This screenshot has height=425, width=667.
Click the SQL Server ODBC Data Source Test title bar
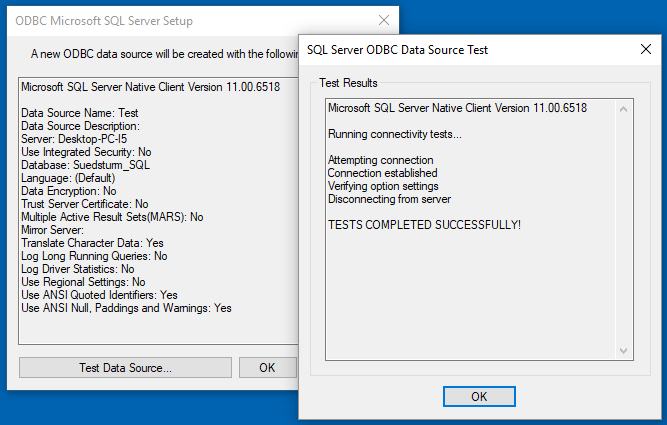click(468, 50)
